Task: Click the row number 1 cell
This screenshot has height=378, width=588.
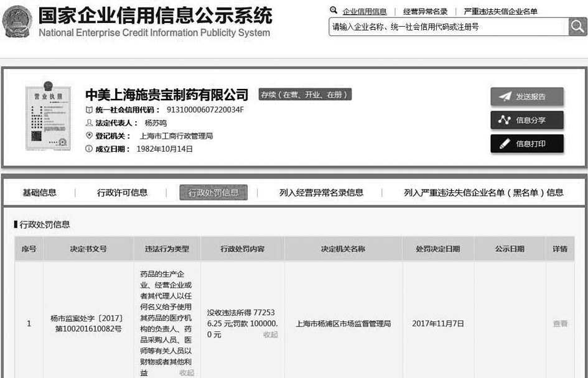Action: 29,324
